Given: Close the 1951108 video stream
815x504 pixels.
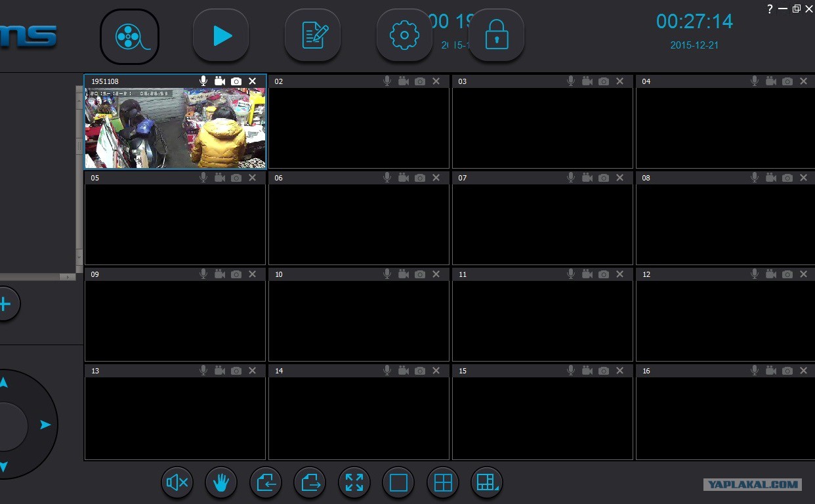Looking at the screenshot, I should (x=252, y=81).
